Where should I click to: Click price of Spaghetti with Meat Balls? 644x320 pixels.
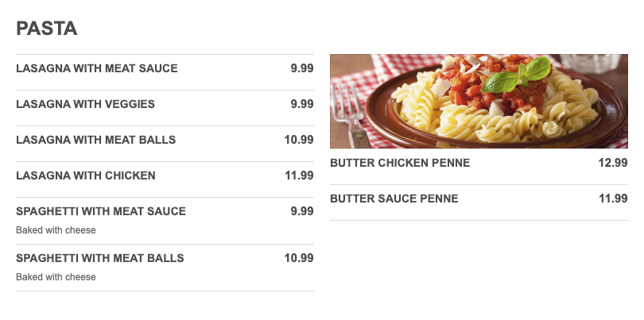299,258
